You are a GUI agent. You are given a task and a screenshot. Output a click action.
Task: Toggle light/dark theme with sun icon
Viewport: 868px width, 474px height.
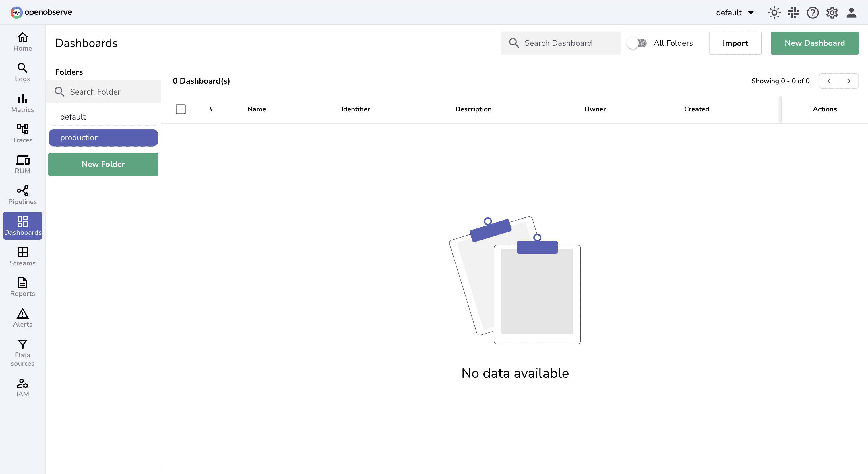[x=774, y=12]
